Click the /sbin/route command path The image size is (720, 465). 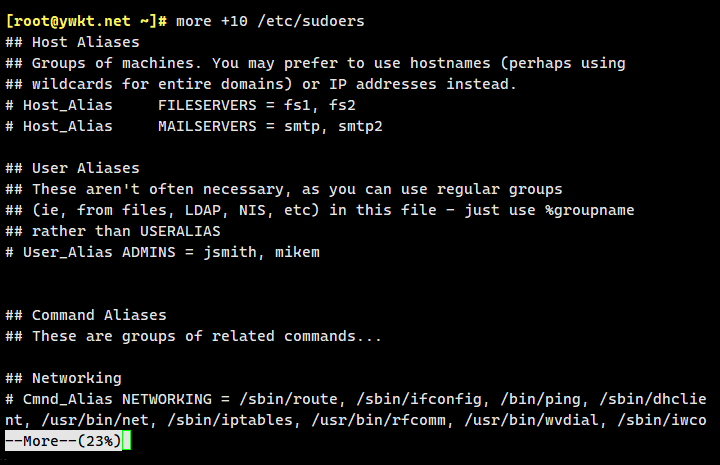pos(284,399)
